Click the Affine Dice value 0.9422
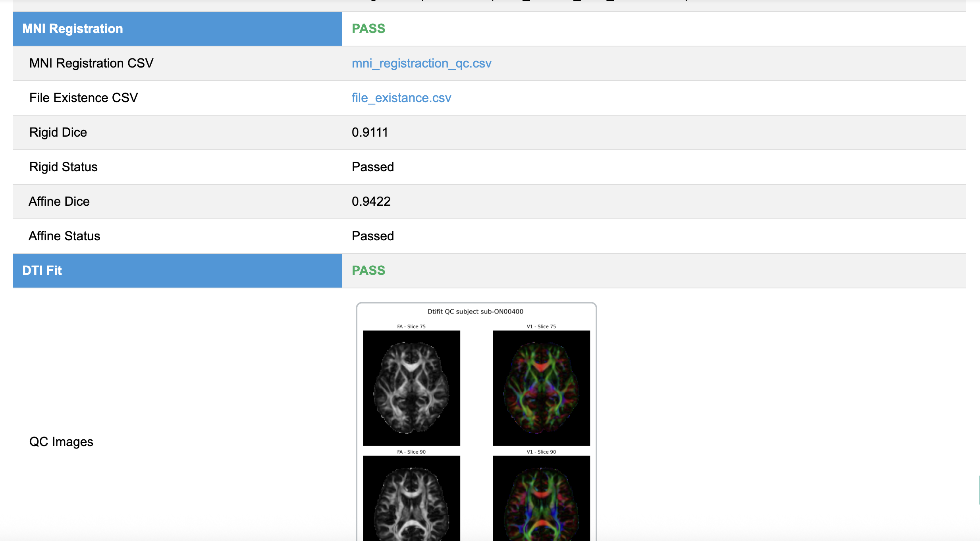The image size is (980, 541). point(371,201)
